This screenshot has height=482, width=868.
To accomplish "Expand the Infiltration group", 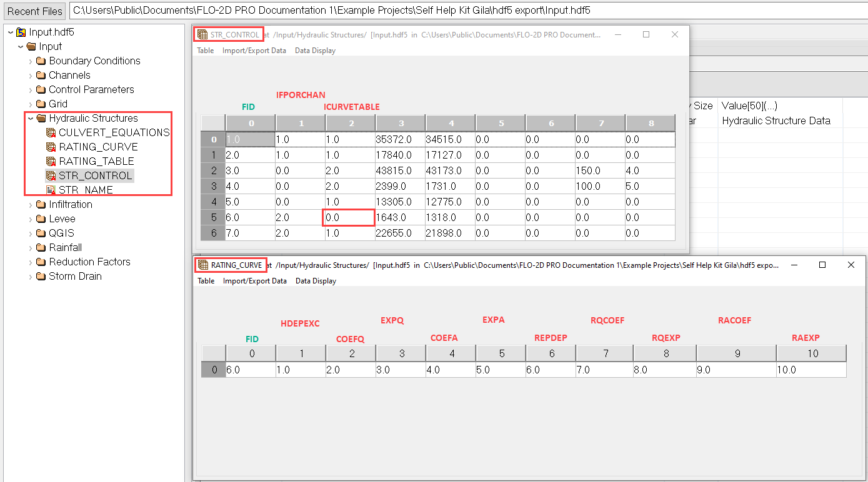I will (31, 205).
